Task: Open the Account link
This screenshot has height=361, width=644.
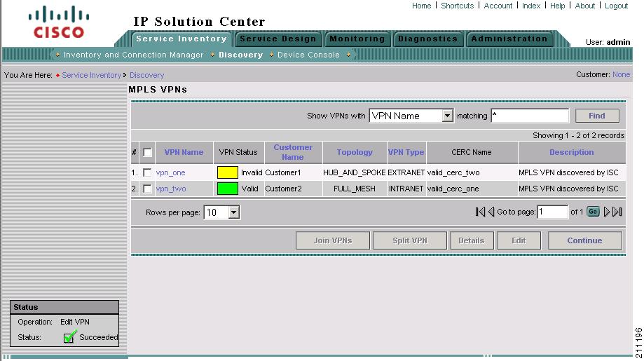Action: click(x=498, y=6)
